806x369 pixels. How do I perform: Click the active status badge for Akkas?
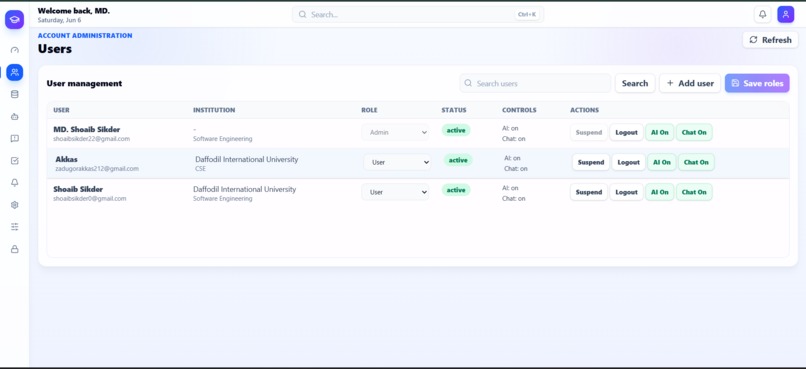(458, 160)
